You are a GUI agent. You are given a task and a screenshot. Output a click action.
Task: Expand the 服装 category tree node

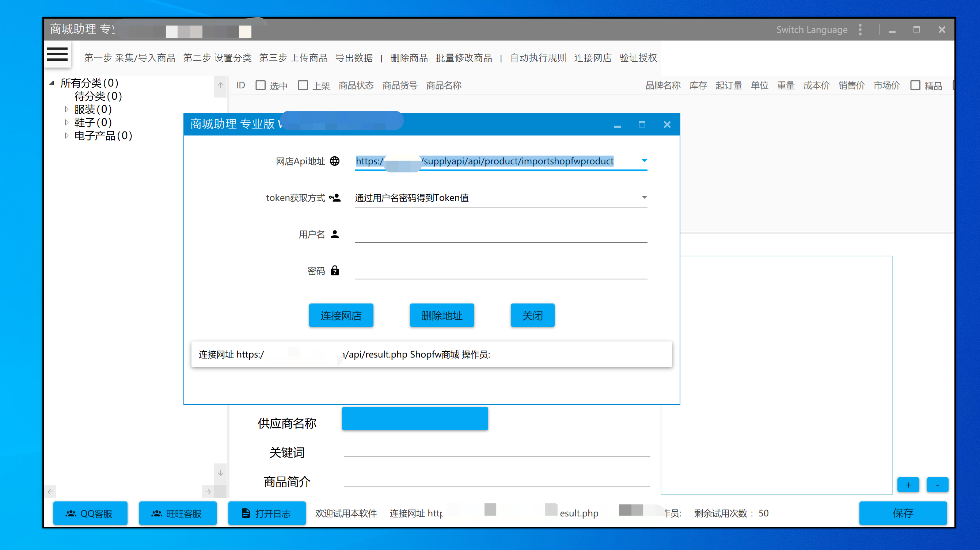67,110
